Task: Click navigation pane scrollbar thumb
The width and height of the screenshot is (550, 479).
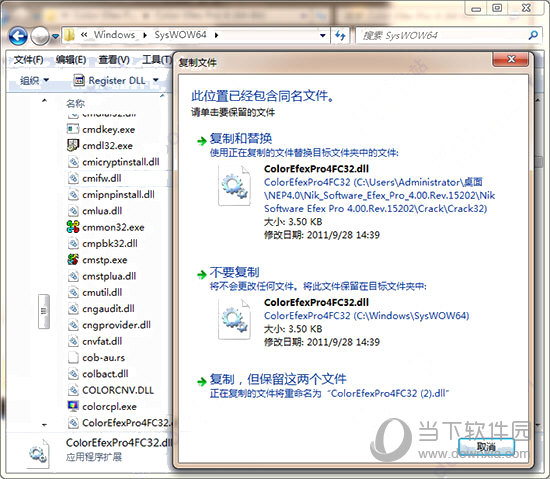Action: 43,311
